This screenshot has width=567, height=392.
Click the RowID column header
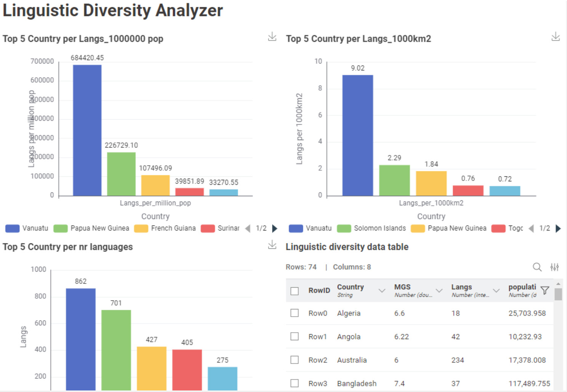click(319, 291)
